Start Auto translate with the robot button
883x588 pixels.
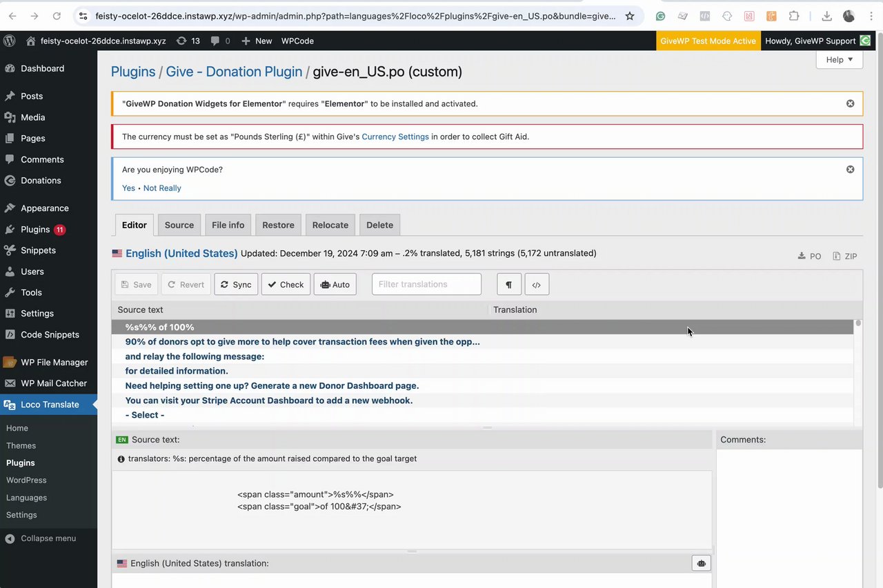click(335, 284)
